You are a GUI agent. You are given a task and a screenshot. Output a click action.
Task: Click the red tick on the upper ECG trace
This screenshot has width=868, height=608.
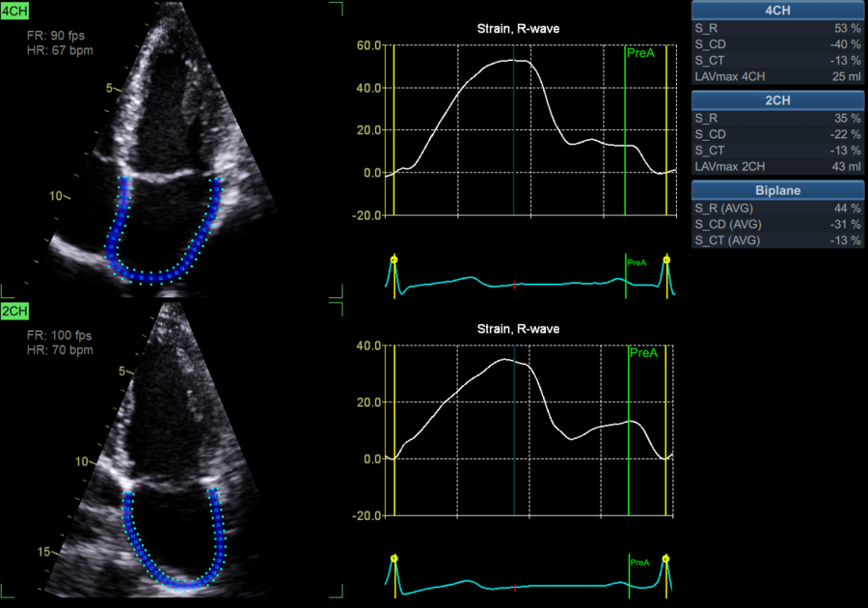click(x=514, y=286)
